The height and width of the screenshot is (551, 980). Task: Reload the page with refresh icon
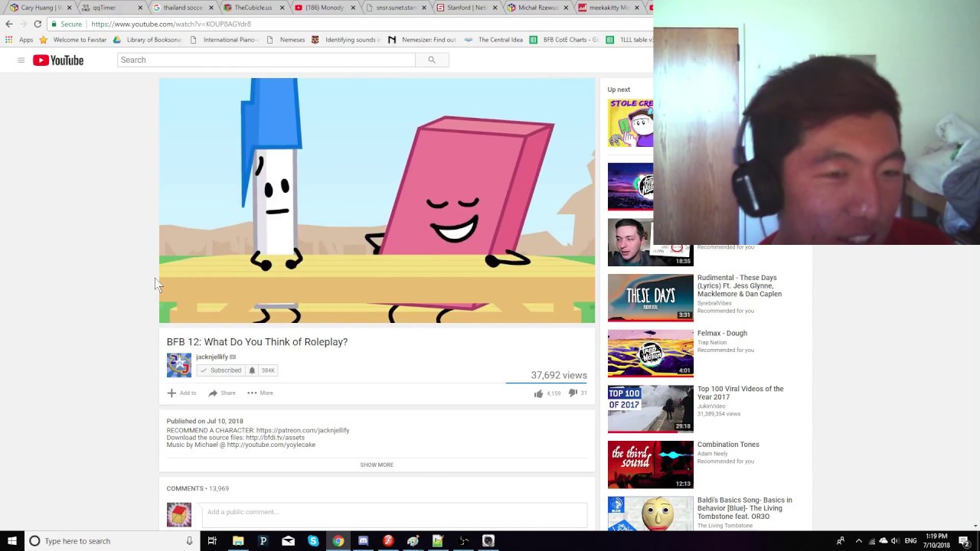tap(38, 24)
